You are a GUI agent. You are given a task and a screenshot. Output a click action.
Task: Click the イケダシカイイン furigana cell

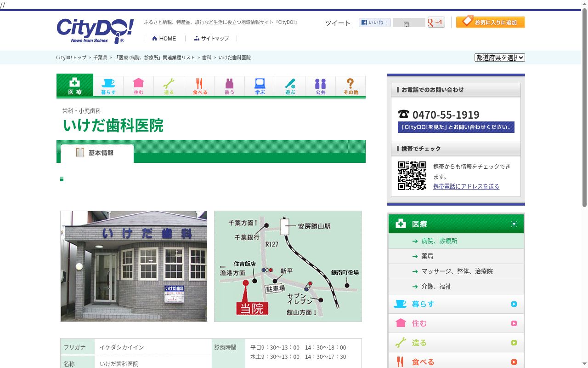[x=153, y=347]
